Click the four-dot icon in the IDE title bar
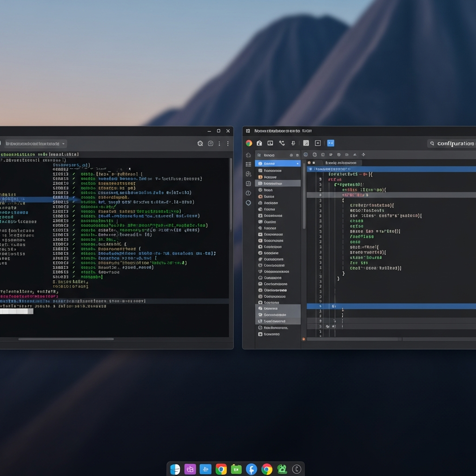The height and width of the screenshot is (476, 476). (248, 131)
